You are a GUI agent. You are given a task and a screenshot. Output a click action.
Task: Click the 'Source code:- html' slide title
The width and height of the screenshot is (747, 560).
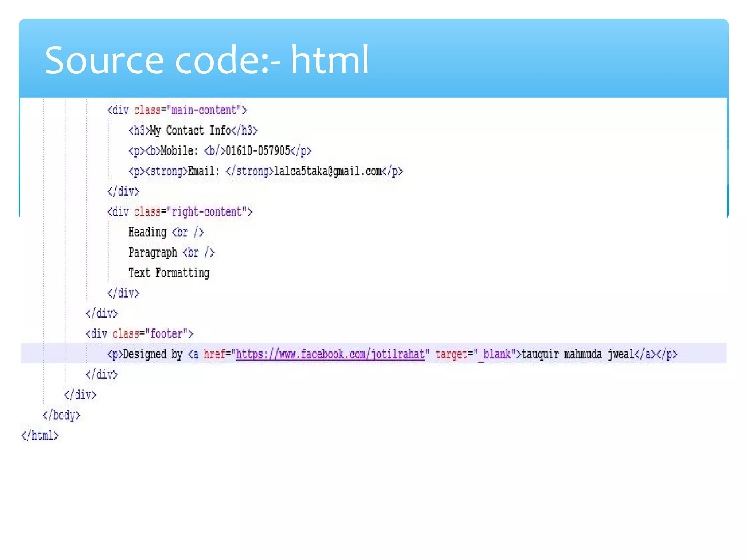click(206, 60)
